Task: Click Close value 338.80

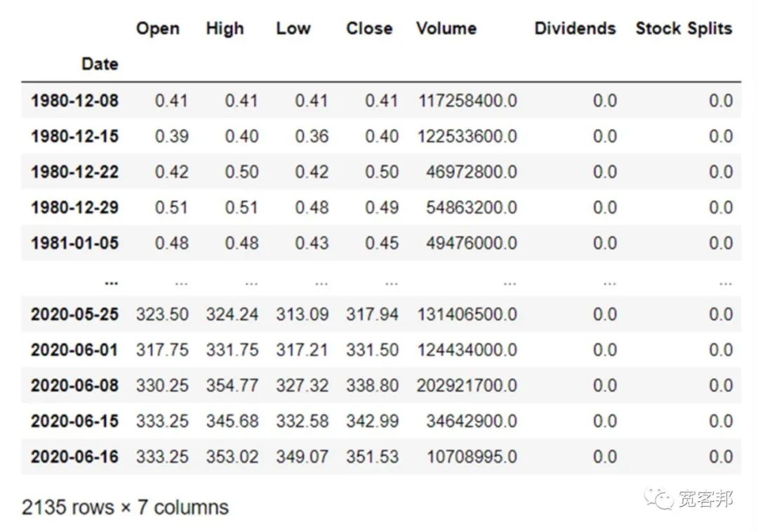Action: coord(372,385)
